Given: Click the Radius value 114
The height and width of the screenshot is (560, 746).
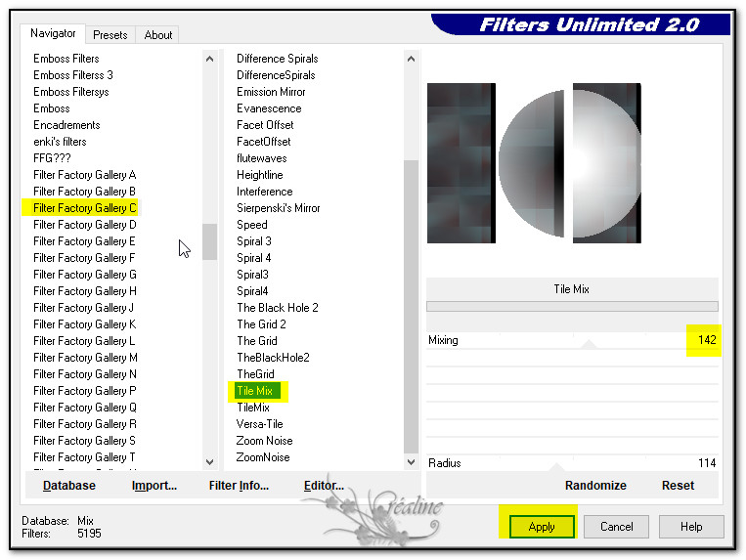Looking at the screenshot, I should [707, 463].
